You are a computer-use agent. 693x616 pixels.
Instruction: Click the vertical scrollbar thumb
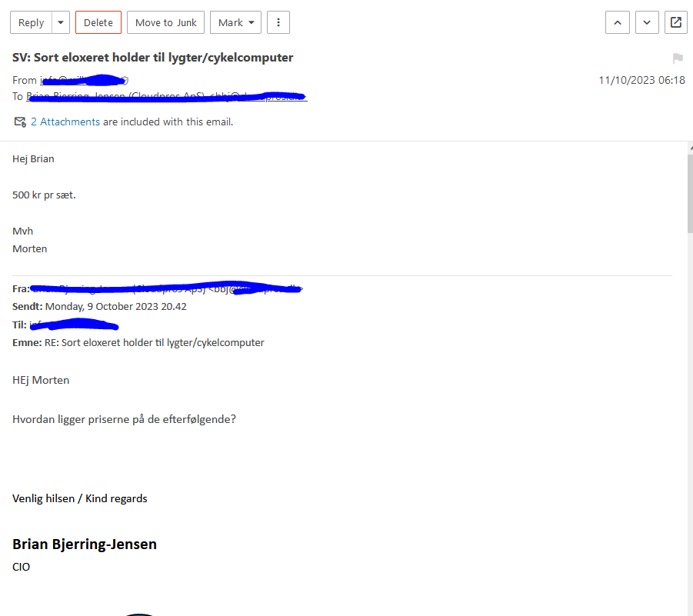tap(690, 192)
